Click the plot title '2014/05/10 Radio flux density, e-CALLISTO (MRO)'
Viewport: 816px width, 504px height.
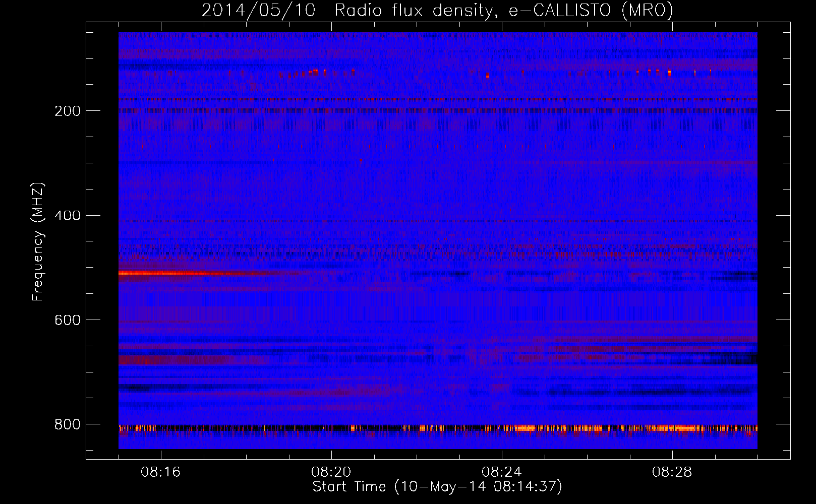click(x=437, y=10)
